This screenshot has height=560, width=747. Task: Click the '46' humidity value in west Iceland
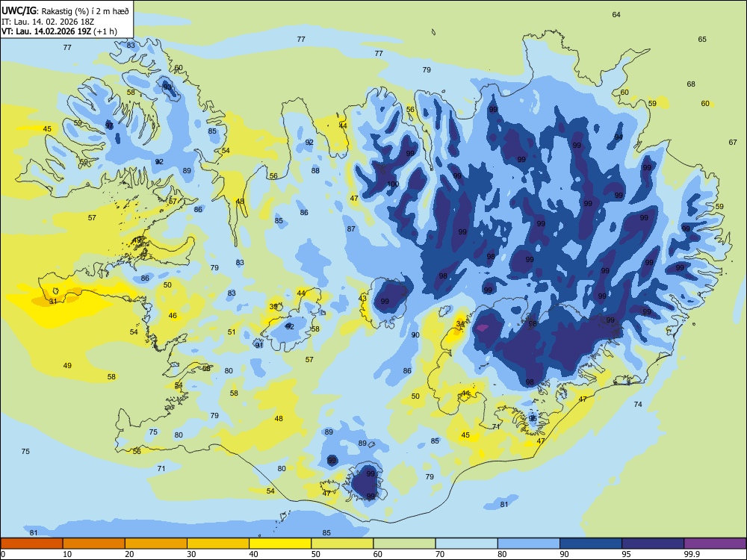click(x=173, y=315)
